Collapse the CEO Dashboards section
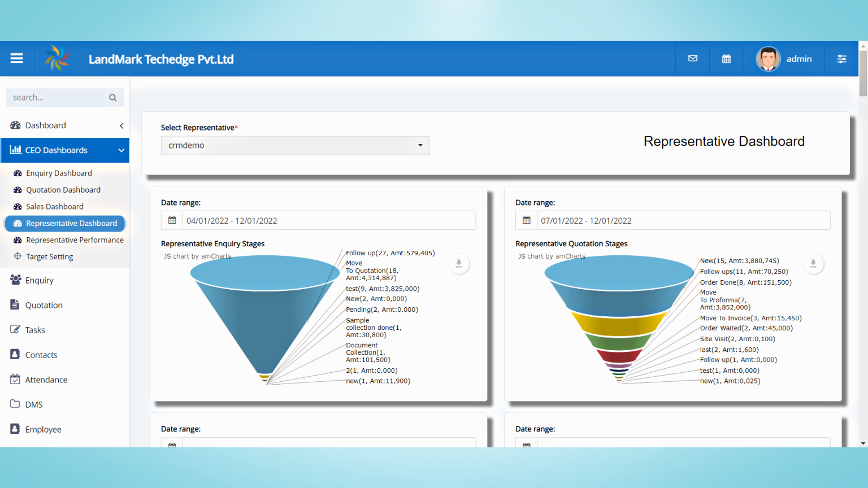The height and width of the screenshot is (488, 868). click(121, 150)
